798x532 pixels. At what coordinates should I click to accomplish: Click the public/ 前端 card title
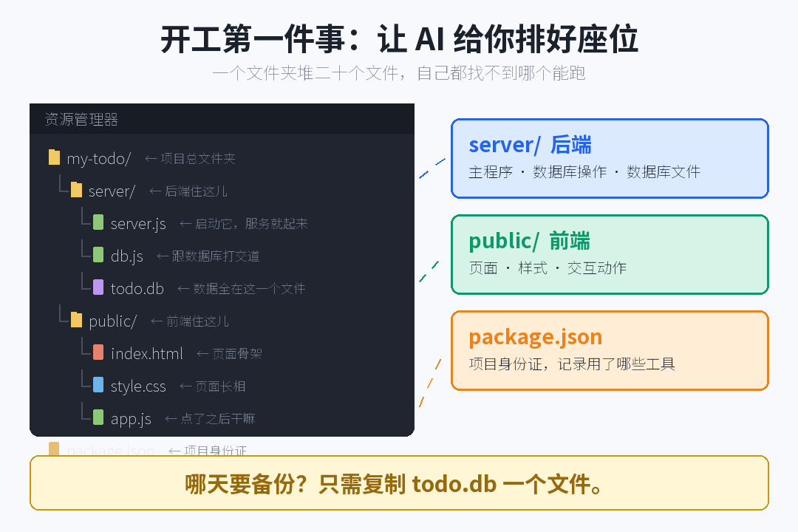pos(529,241)
